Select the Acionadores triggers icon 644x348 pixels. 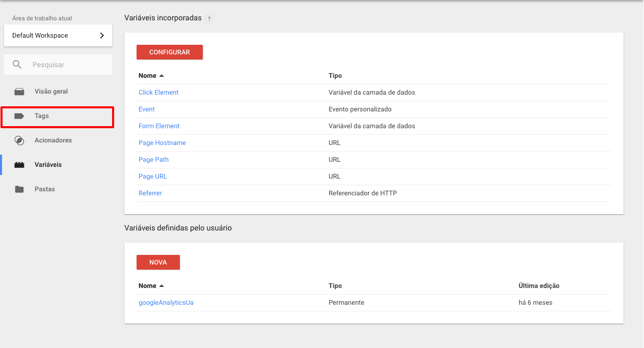pyautogui.click(x=19, y=140)
